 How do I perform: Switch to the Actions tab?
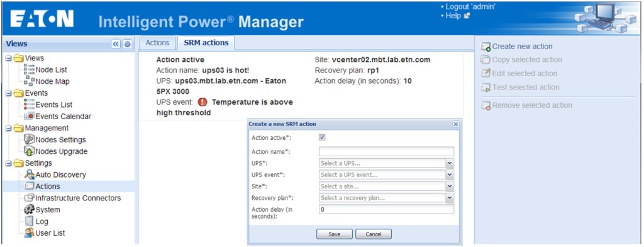pos(157,43)
